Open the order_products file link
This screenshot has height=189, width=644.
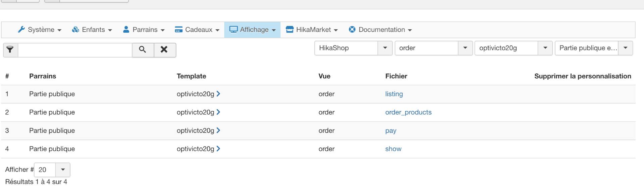click(408, 112)
